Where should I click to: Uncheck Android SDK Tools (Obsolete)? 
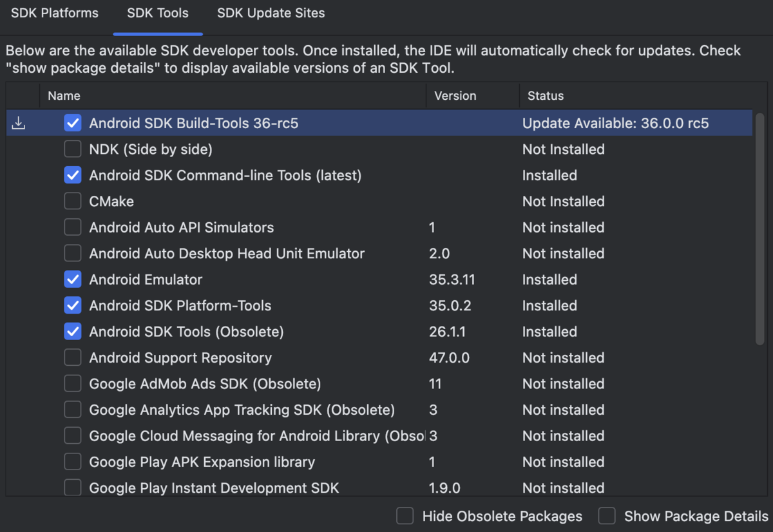tap(73, 332)
